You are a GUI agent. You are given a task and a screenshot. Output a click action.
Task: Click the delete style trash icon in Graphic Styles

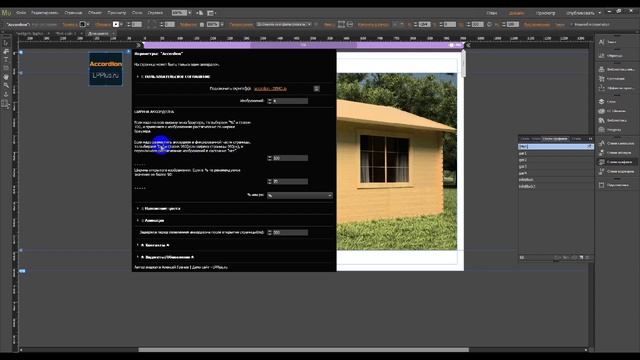click(587, 258)
